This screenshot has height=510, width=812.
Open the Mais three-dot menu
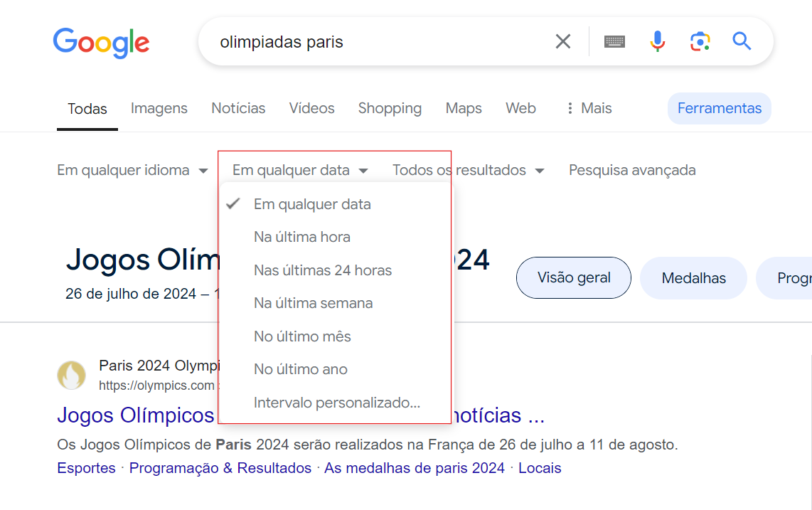(x=589, y=107)
